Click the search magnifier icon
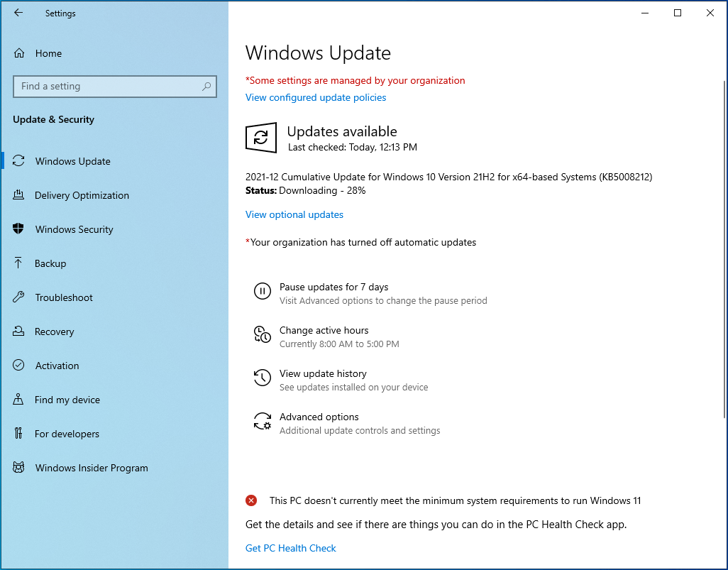This screenshot has width=728, height=570. pos(206,87)
